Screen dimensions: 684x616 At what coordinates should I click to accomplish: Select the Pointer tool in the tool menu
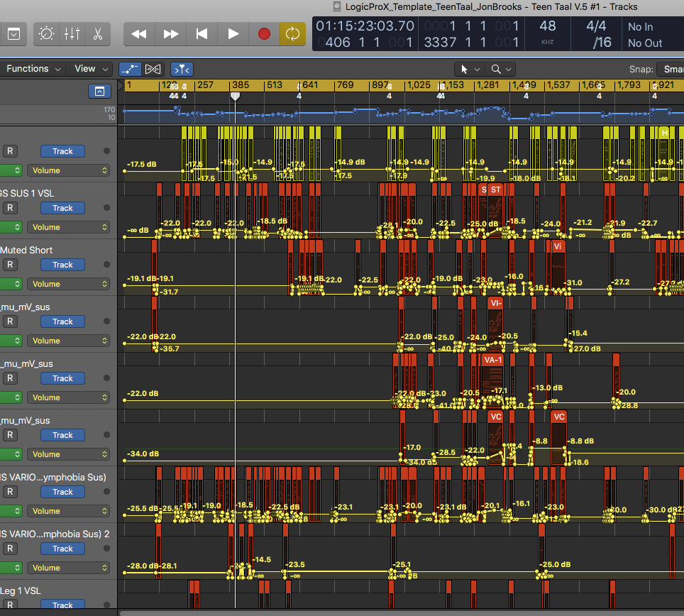coord(465,69)
